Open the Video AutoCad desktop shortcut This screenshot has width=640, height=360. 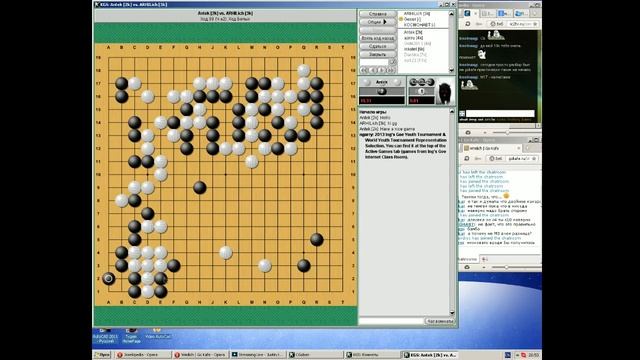tap(158, 333)
